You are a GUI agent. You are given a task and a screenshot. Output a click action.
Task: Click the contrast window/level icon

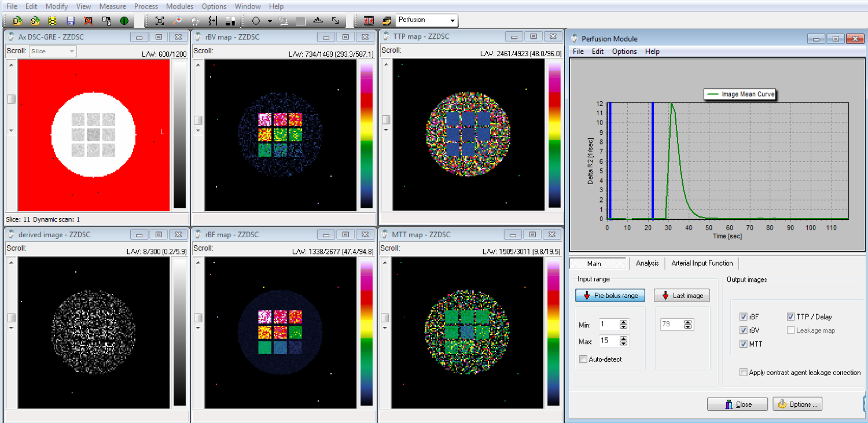[230, 21]
